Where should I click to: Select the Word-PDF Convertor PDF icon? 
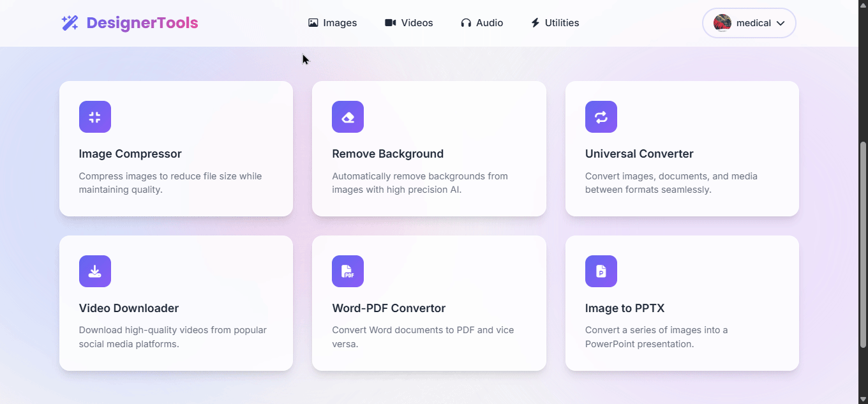click(x=348, y=271)
